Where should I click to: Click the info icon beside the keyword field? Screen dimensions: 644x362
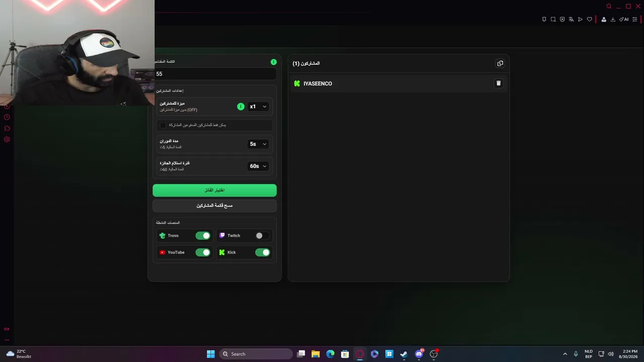[x=274, y=62]
